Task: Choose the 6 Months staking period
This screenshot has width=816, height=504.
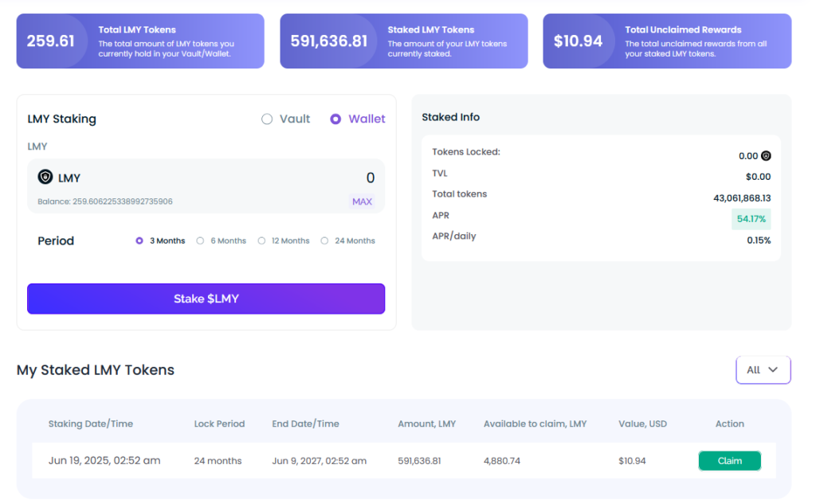Action: [201, 240]
